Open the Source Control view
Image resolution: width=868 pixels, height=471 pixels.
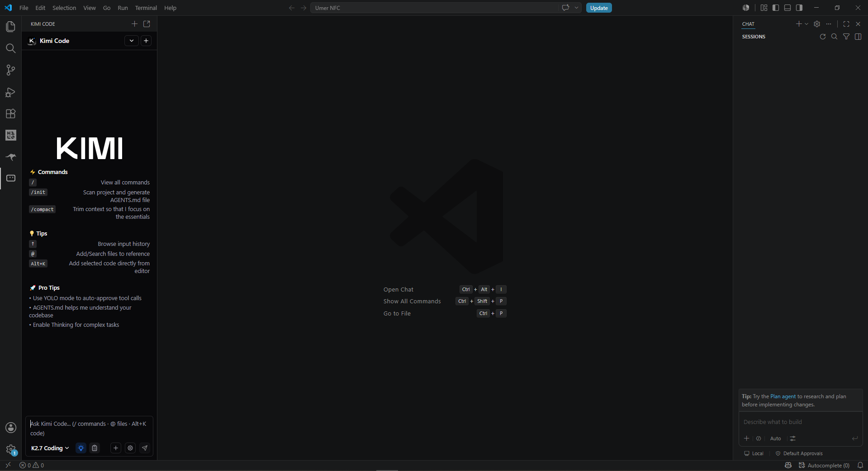point(11,70)
